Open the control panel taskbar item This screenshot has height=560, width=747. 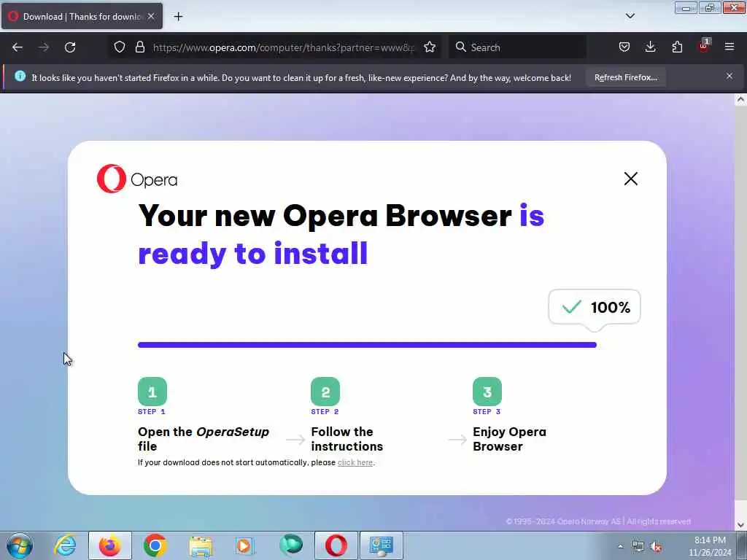[381, 545]
